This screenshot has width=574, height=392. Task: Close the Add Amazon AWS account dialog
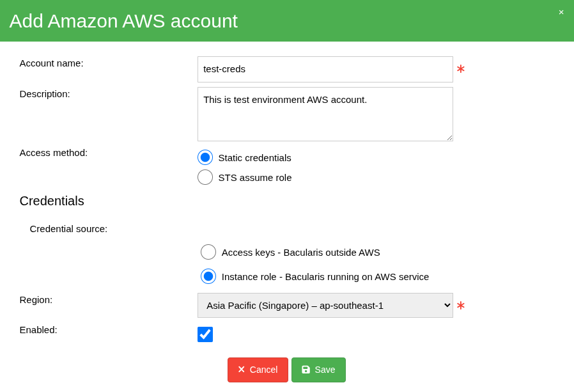coord(561,12)
